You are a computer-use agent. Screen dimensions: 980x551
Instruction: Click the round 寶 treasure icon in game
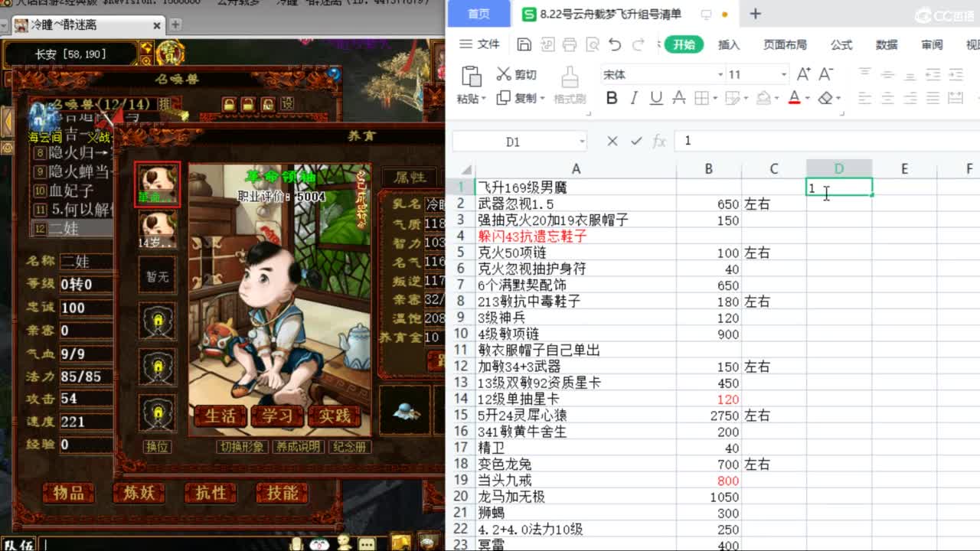(x=169, y=54)
